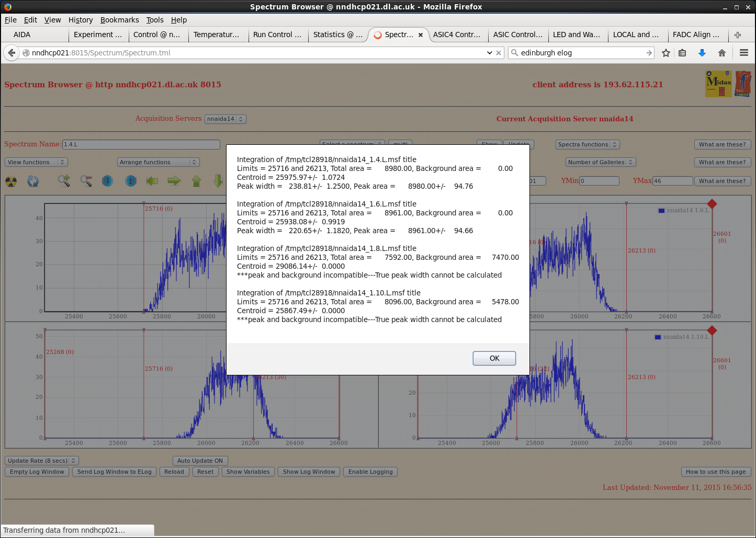Image resolution: width=756 pixels, height=538 pixels.
Task: Click the green up arrow icon
Action: click(x=196, y=181)
